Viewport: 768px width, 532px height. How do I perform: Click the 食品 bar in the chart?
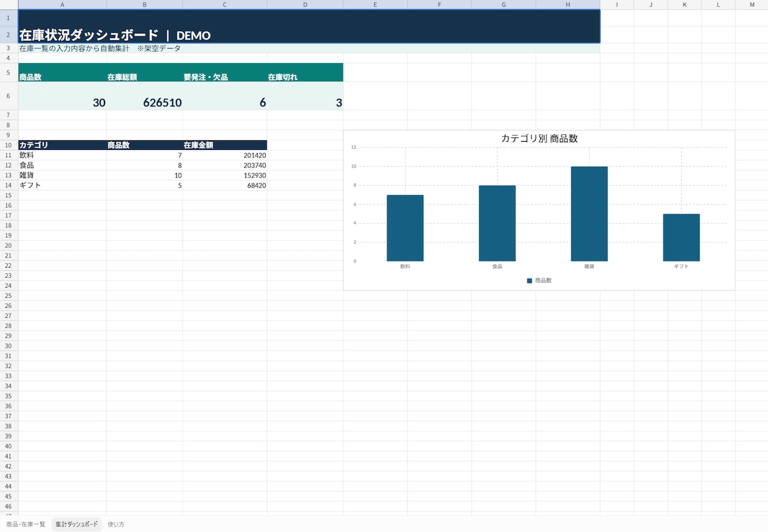point(497,224)
